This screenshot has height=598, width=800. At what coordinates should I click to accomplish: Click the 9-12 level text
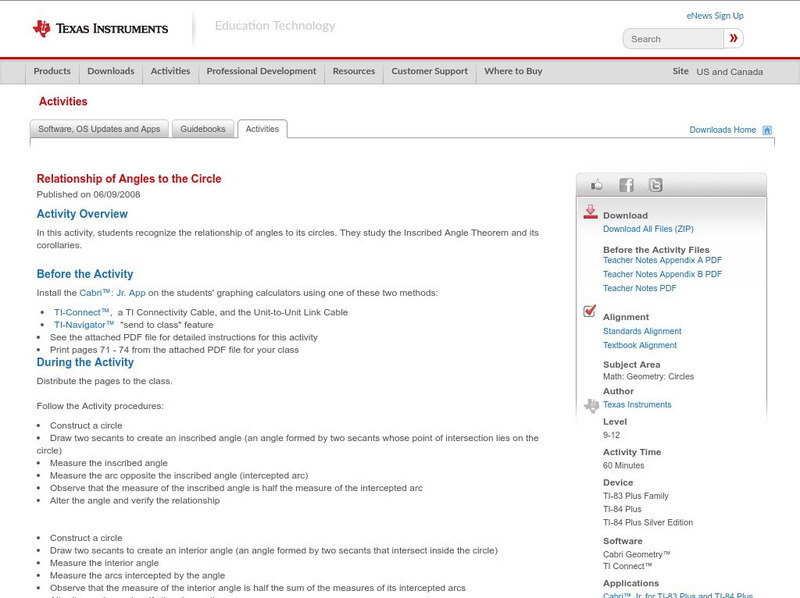[x=611, y=435]
